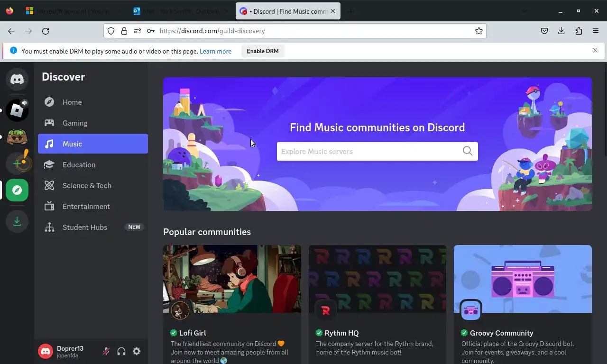607x364 pixels.
Task: Open the Extensions puzzle icon
Action: point(579,31)
